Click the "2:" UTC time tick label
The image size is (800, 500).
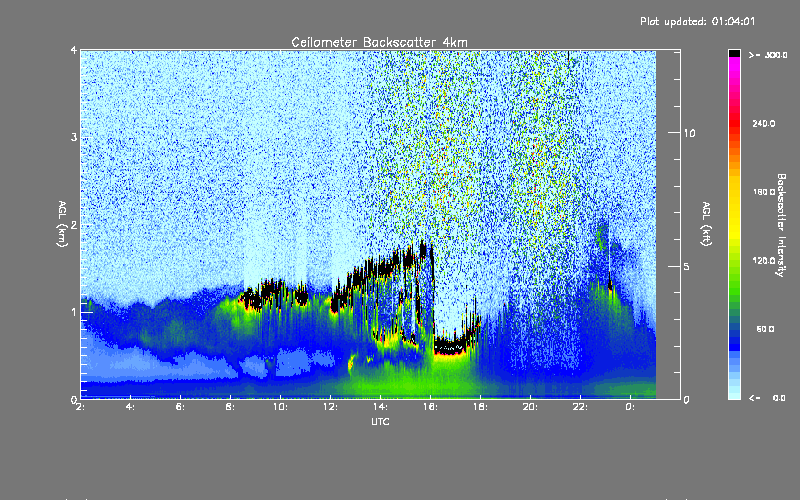(x=80, y=407)
